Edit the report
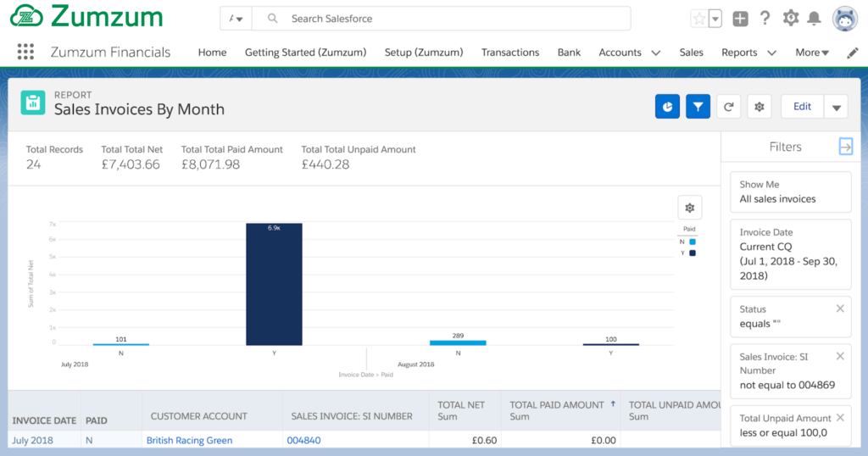The height and width of the screenshot is (456, 868). pyautogui.click(x=802, y=106)
